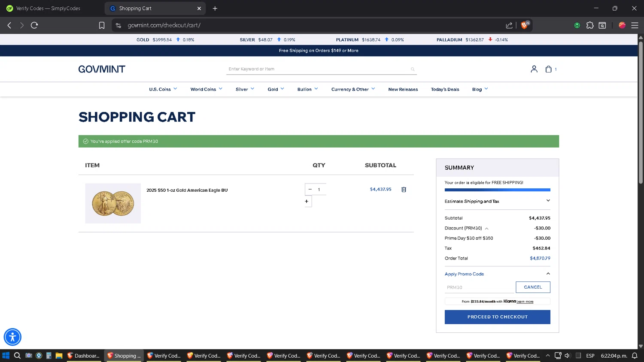Close the Shopping Cart tab
Image resolution: width=644 pixels, height=362 pixels.
tap(199, 8)
